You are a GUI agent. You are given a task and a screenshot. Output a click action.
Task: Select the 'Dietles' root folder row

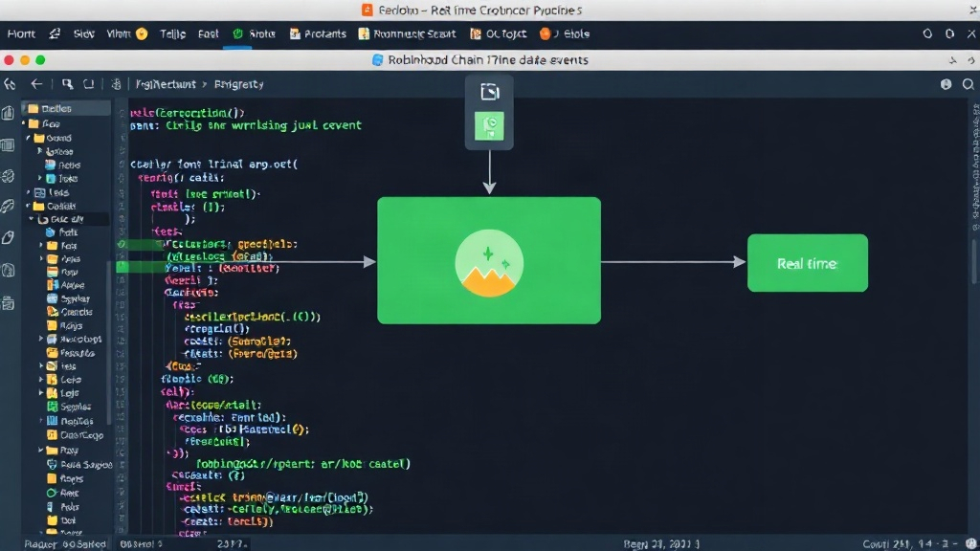pyautogui.click(x=66, y=109)
